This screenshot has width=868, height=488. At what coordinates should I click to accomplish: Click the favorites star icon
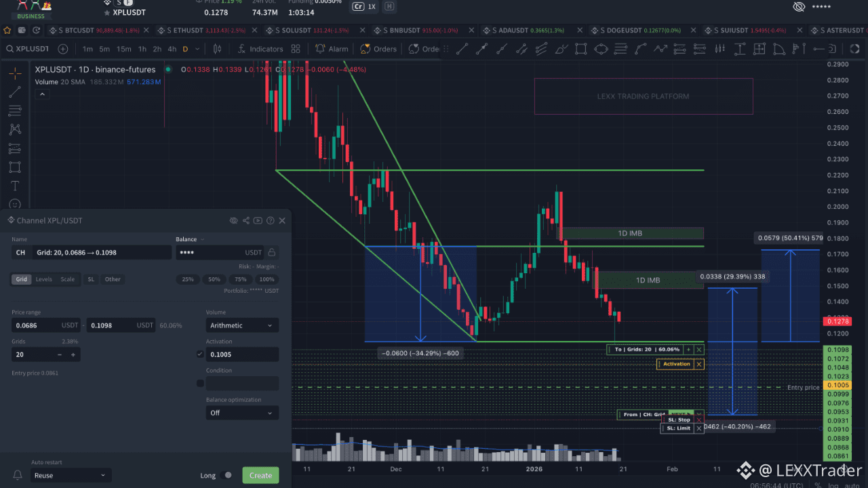tap(7, 30)
